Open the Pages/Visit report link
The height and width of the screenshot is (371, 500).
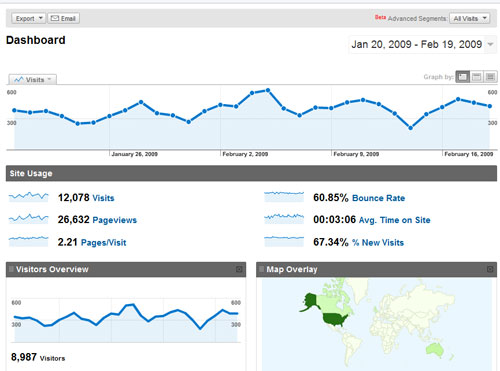point(104,243)
